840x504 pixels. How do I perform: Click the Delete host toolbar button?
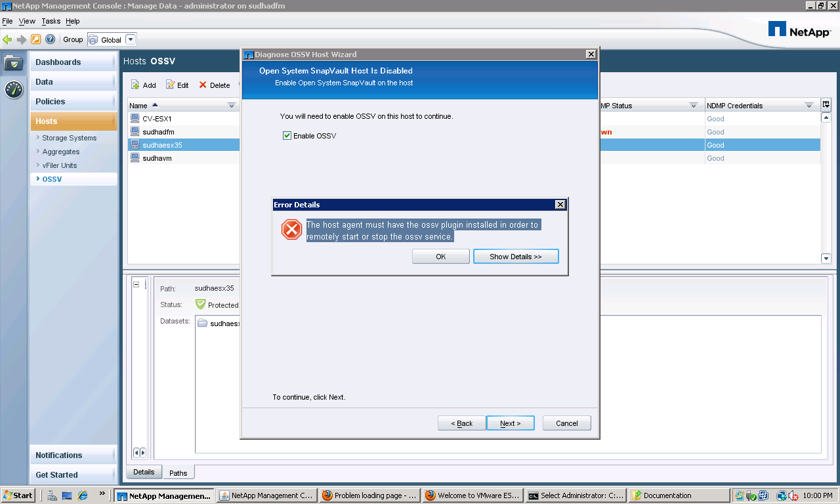[215, 85]
